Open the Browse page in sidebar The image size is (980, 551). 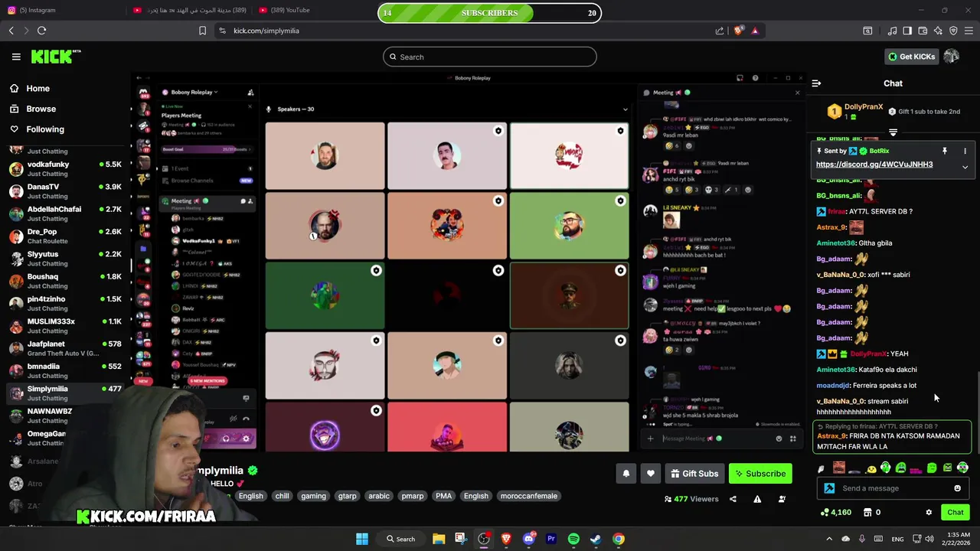(x=34, y=109)
